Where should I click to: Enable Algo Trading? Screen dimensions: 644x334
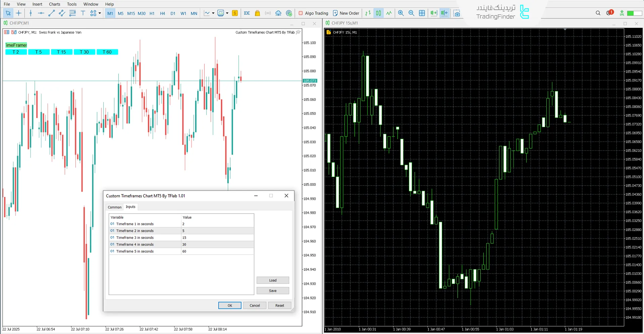(313, 13)
